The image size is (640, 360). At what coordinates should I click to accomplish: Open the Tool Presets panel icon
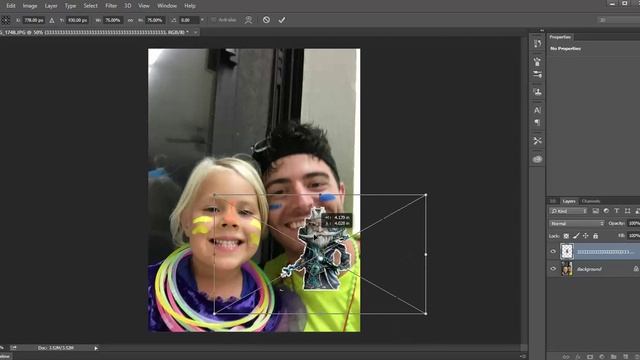537,141
